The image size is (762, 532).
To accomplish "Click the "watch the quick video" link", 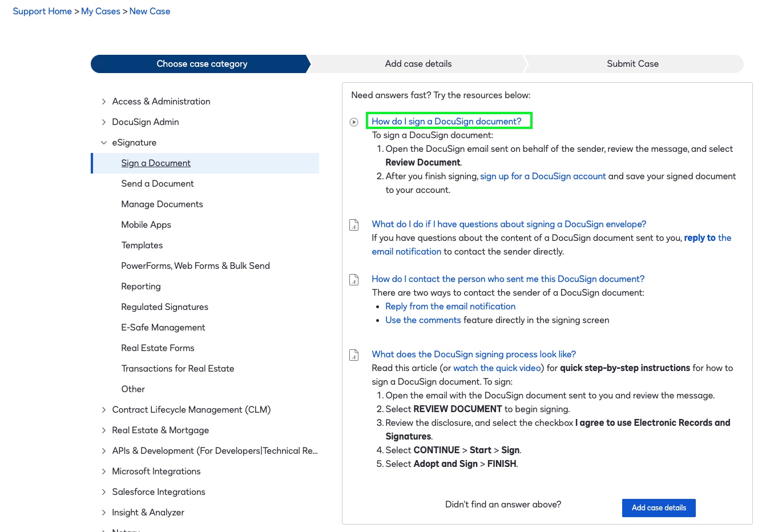I will 496,368.
